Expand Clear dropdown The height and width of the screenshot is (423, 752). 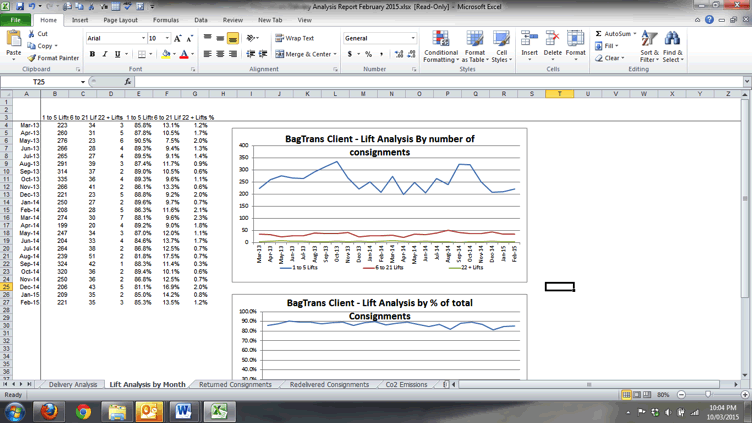[x=623, y=58]
